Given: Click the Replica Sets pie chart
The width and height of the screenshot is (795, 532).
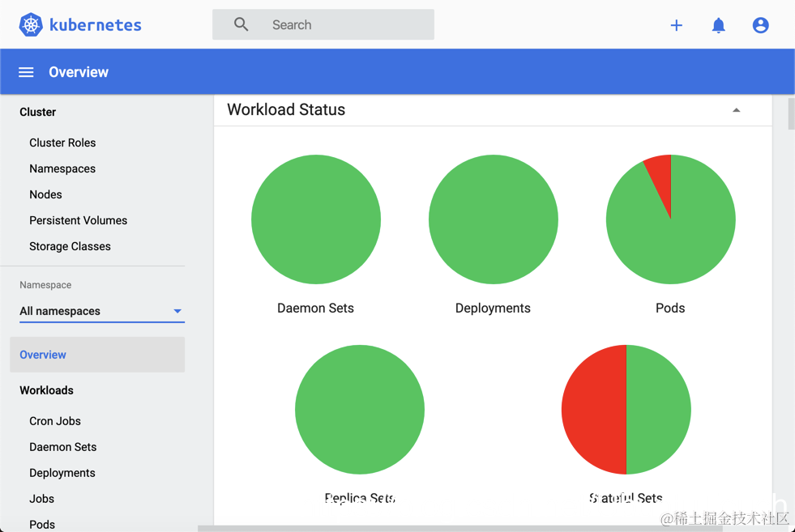Looking at the screenshot, I should pos(360,410).
